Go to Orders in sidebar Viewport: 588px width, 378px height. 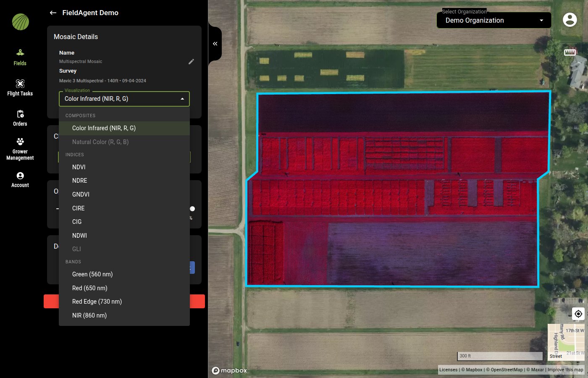(20, 118)
